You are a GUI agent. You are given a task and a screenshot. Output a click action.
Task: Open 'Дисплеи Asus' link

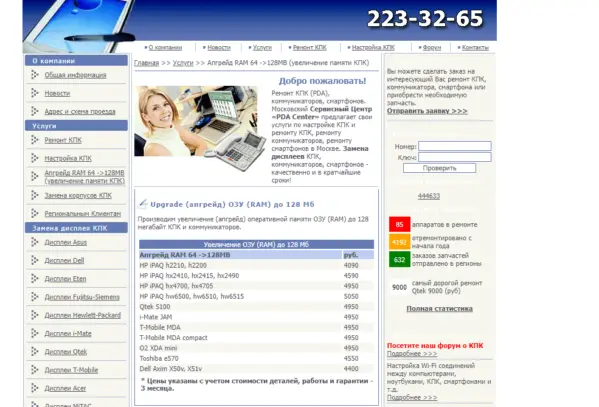pos(66,242)
